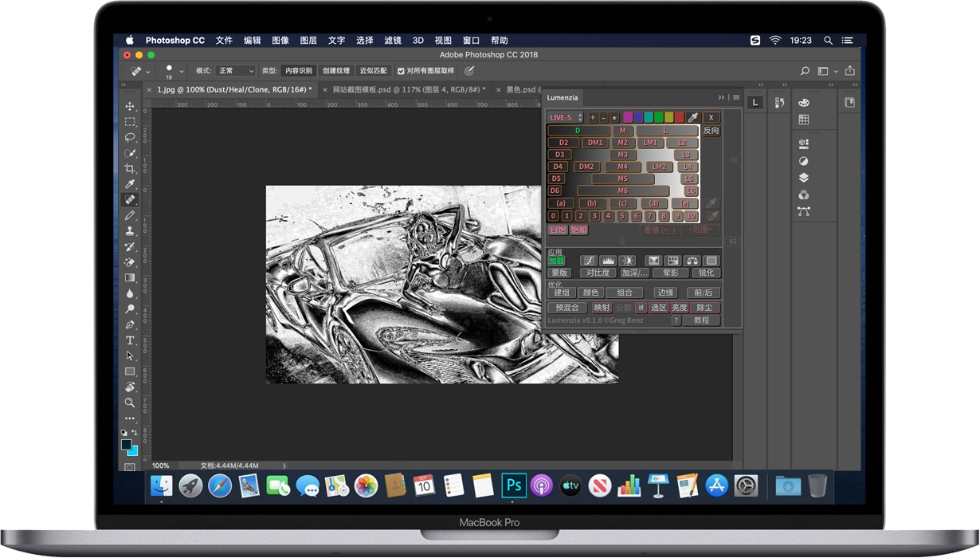Select the Clone Stamp tool
Screen dimensions: 980x558
click(x=130, y=230)
